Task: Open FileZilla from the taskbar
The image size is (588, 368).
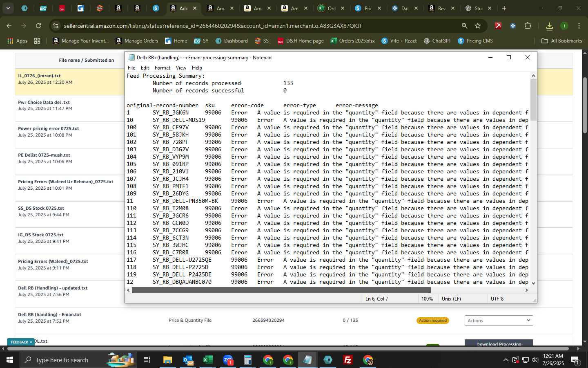Action: (348, 360)
